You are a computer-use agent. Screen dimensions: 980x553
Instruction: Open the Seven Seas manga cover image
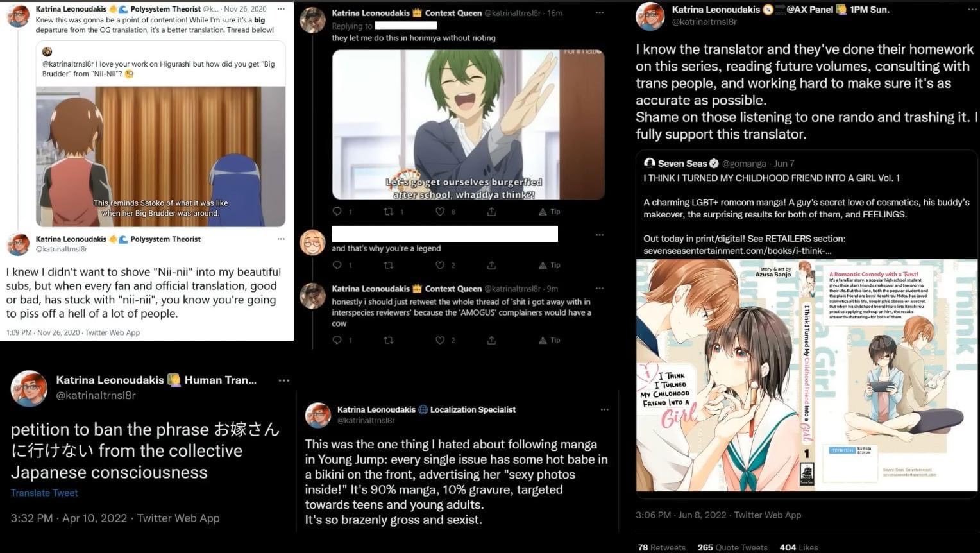click(x=806, y=375)
